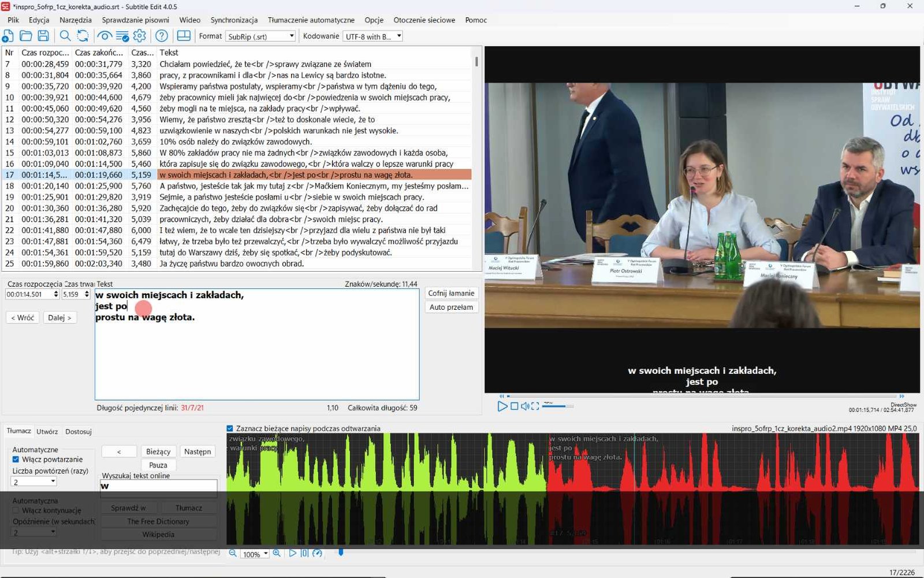Viewport: 924px width, 578px height.
Task: Open Visual sync via the eye icon
Action: pos(105,36)
